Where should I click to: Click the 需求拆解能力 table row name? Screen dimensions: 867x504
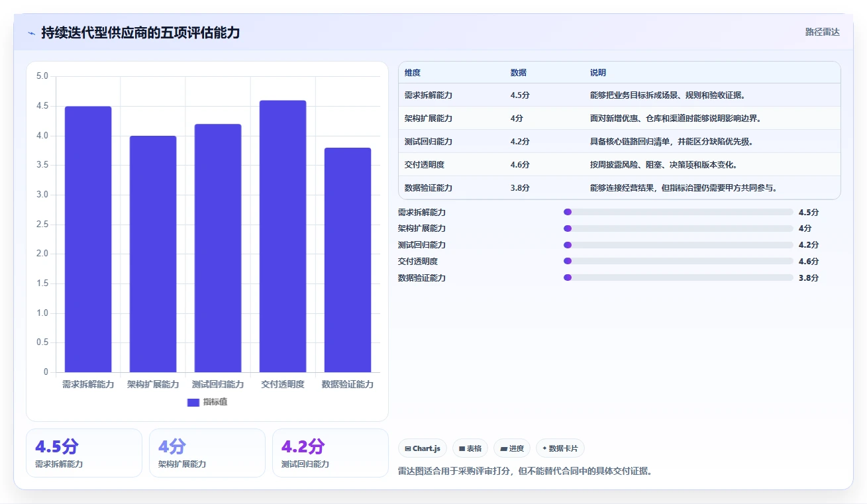[x=429, y=95]
